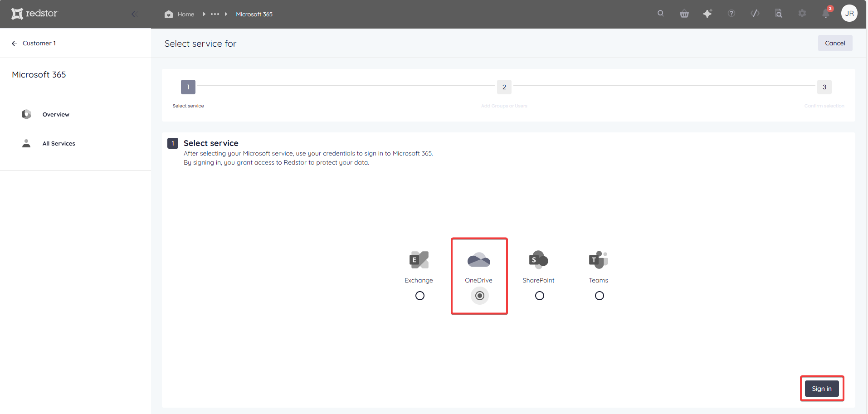Open the search icon in top bar
Screen dimensions: 868x414
(x=661, y=14)
